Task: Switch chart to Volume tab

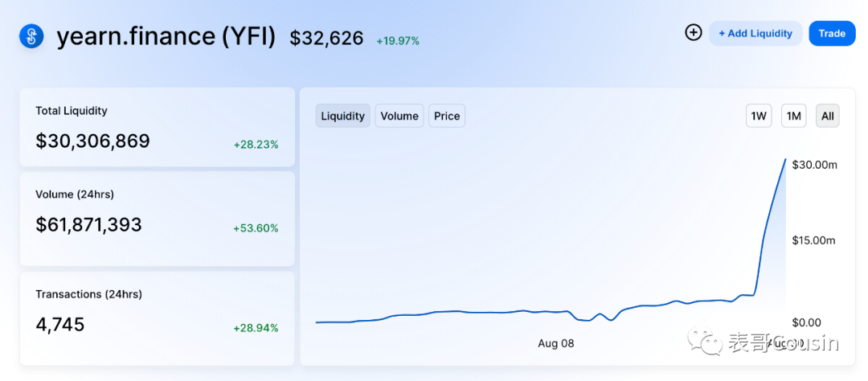Action: [x=399, y=116]
